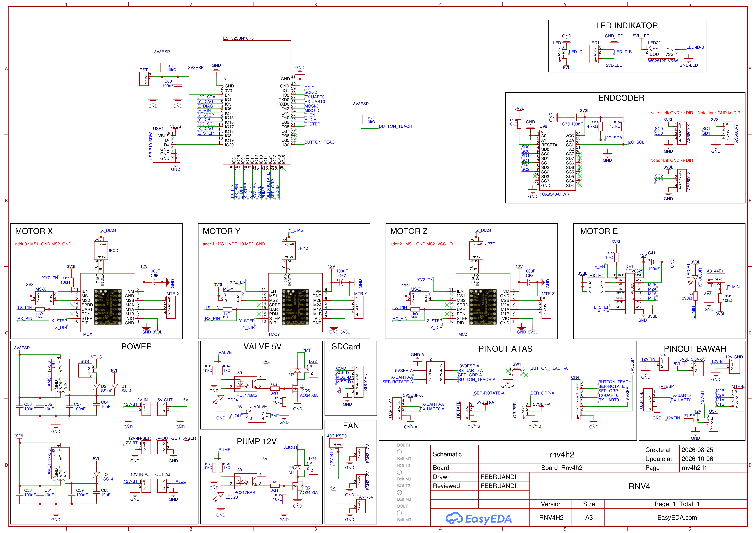Screen dimensions: 756x533
Task: Select the WS2812B-V5/W part label
Action: click(663, 61)
